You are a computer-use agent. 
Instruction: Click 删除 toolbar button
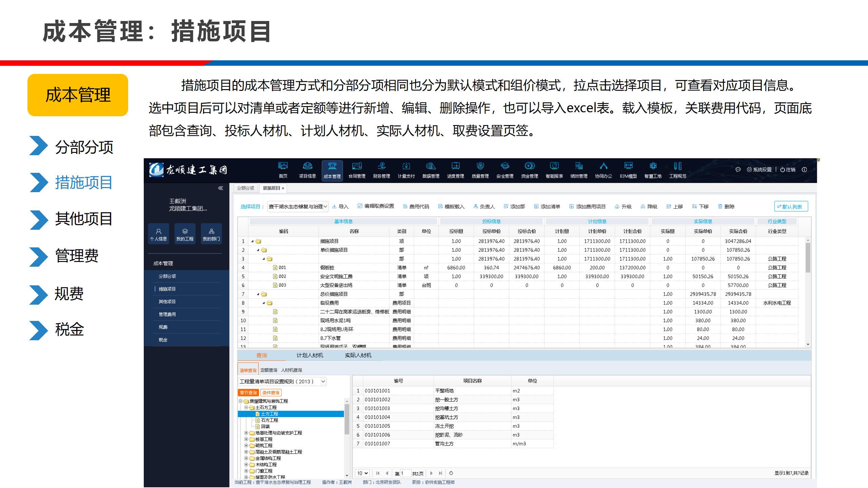click(726, 206)
